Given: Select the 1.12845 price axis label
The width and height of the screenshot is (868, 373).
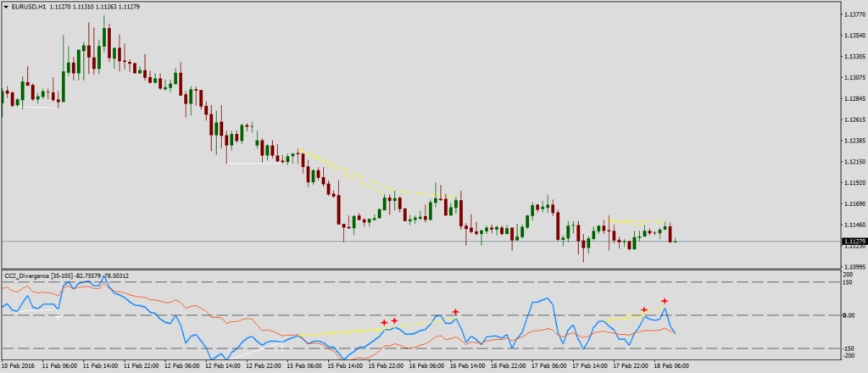Looking at the screenshot, I should [x=854, y=98].
